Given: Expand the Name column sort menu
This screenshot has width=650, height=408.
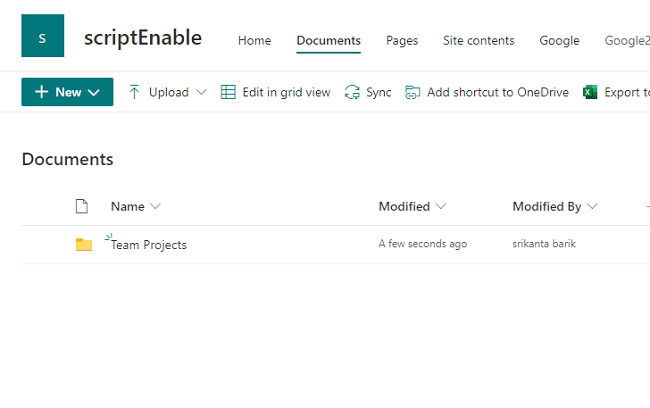Looking at the screenshot, I should (155, 206).
